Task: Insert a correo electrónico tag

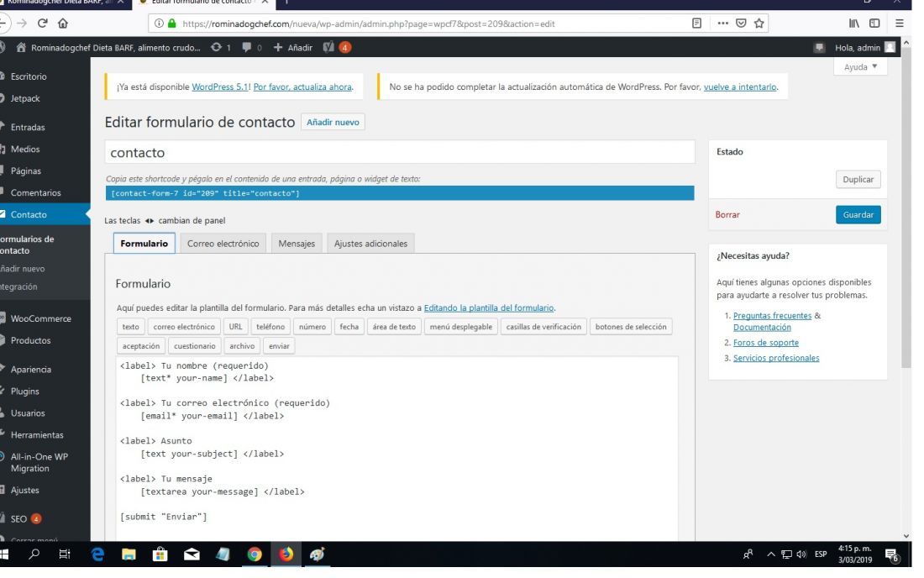Action: pyautogui.click(x=184, y=327)
